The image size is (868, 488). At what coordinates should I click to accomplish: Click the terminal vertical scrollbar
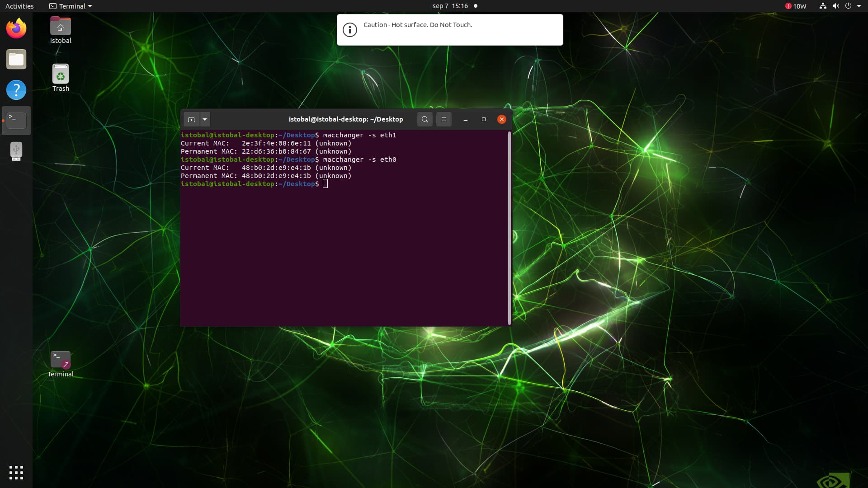click(509, 228)
